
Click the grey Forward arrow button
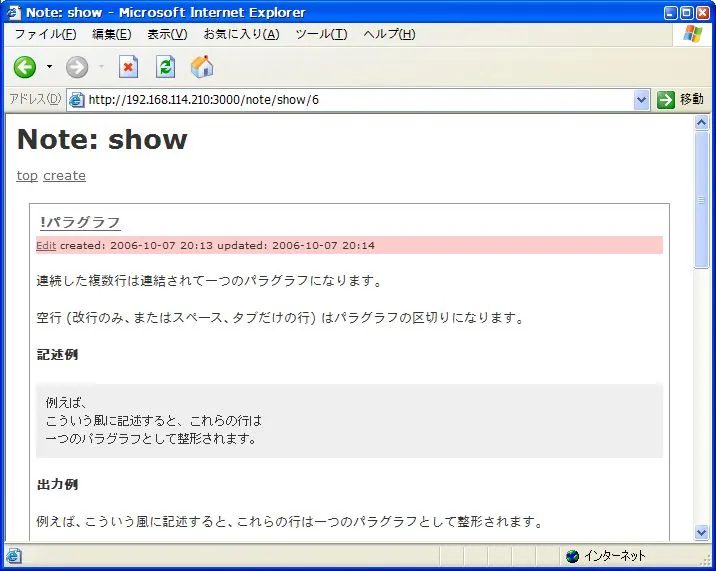coord(77,67)
